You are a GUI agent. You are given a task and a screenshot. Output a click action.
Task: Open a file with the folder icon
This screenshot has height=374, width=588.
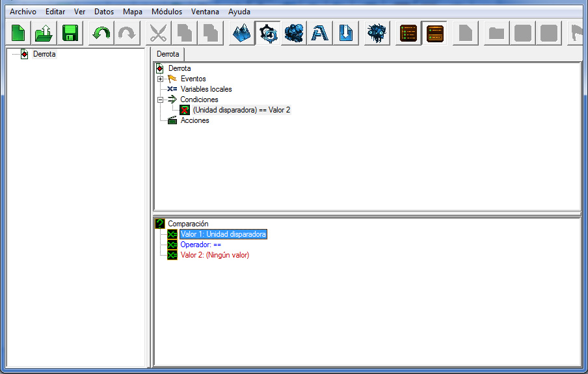(x=44, y=33)
